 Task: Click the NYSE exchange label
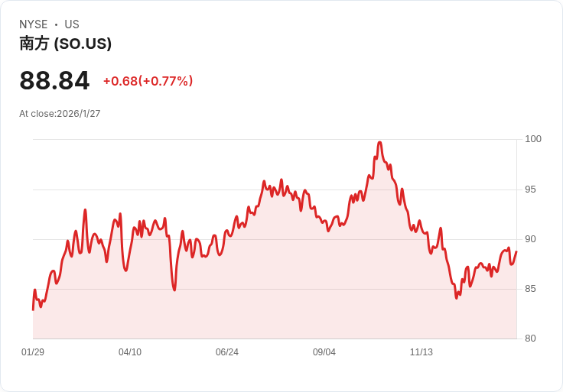34,24
